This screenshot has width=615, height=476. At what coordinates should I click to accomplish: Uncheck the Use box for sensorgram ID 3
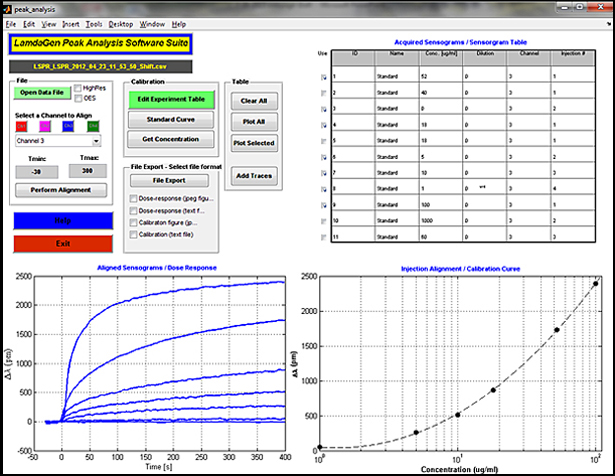pyautogui.click(x=324, y=109)
